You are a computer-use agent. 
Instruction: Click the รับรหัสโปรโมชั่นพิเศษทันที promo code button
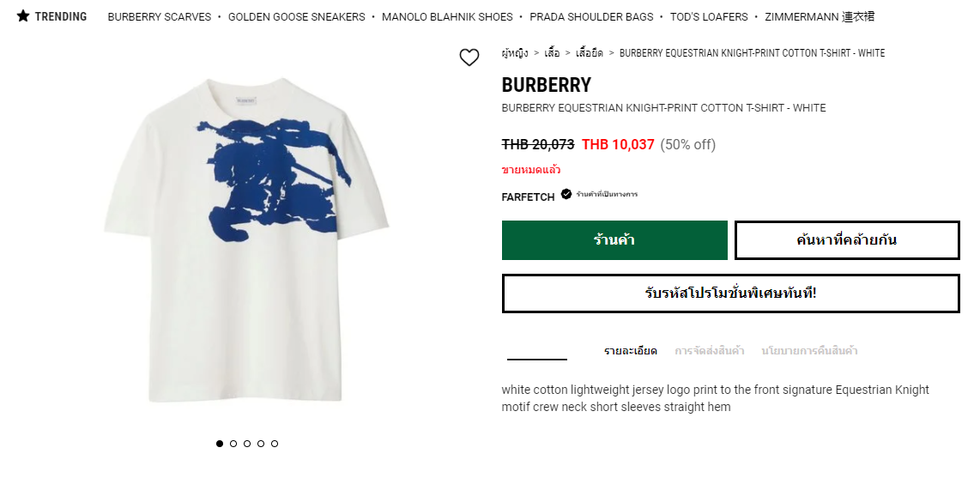click(730, 293)
